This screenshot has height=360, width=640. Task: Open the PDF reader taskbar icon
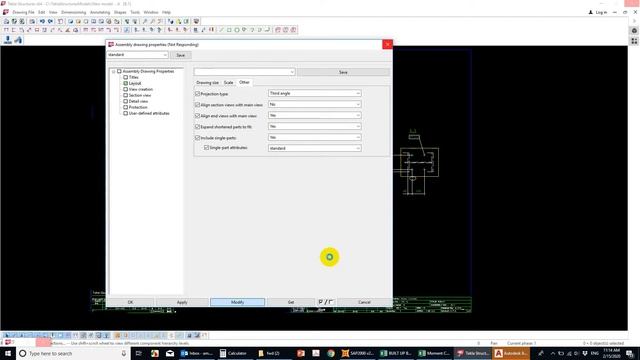click(x=316, y=353)
